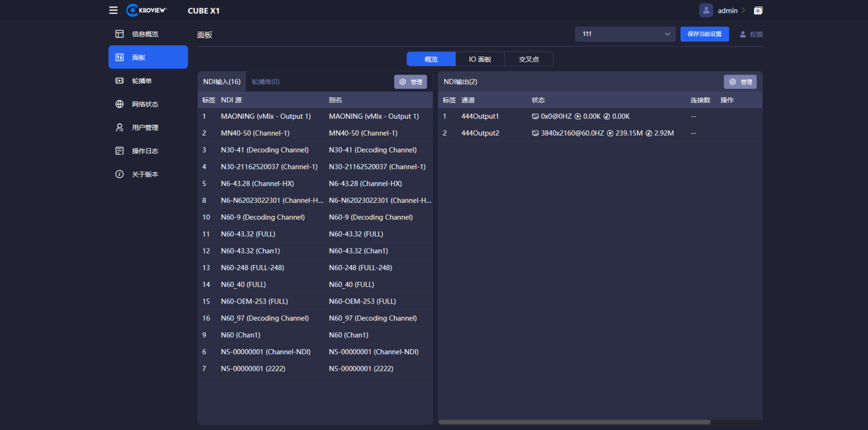Click 保存当前设置 save button

click(704, 34)
